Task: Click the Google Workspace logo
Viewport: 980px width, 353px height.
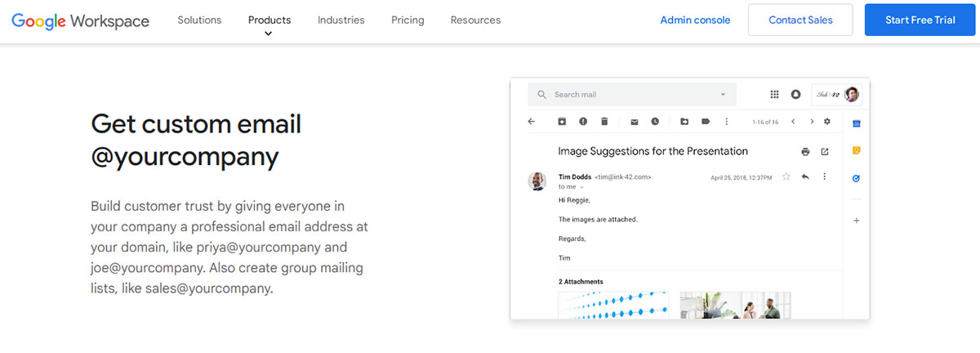Action: click(80, 20)
